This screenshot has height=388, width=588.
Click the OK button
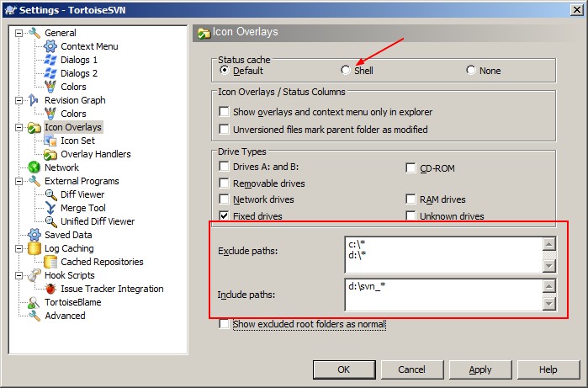pyautogui.click(x=343, y=369)
